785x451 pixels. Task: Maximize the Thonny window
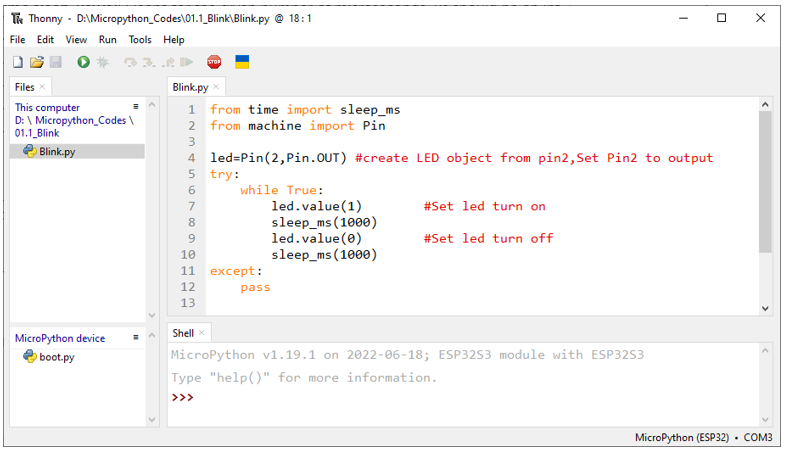tap(721, 18)
